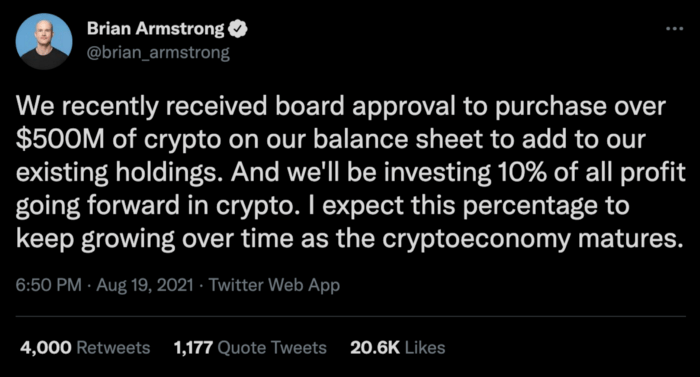Viewport: 700px width, 377px height.
Task: Open the Twitter Web App source link
Action: click(x=274, y=285)
